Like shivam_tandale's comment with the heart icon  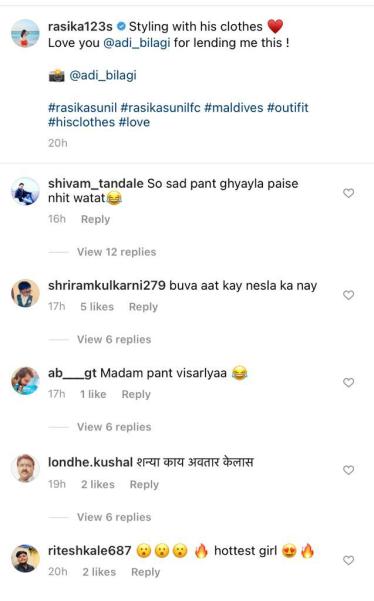348,193
